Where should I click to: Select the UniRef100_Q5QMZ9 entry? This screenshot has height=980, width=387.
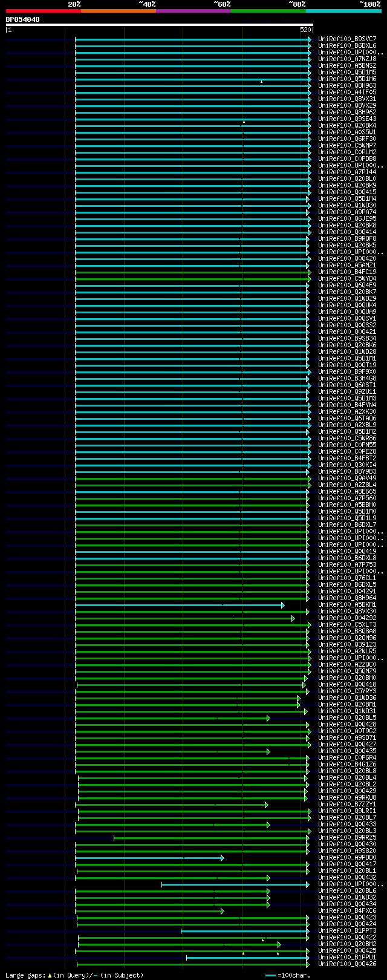(347, 671)
